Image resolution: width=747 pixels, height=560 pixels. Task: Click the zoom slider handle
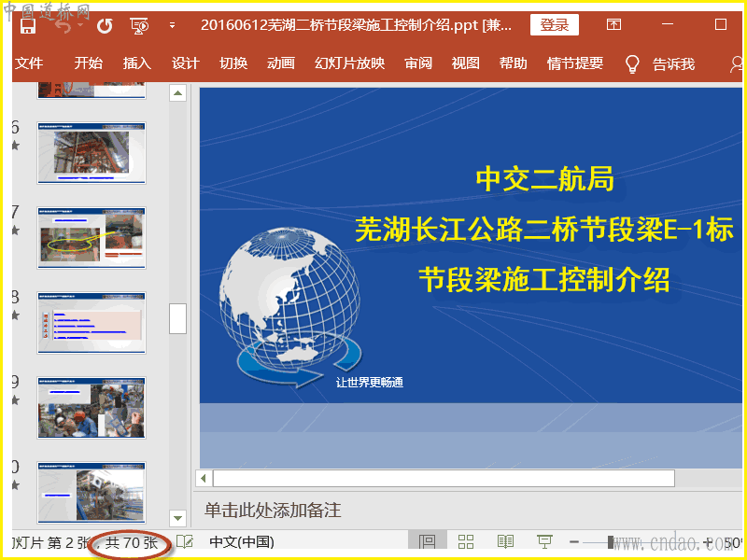click(x=611, y=542)
